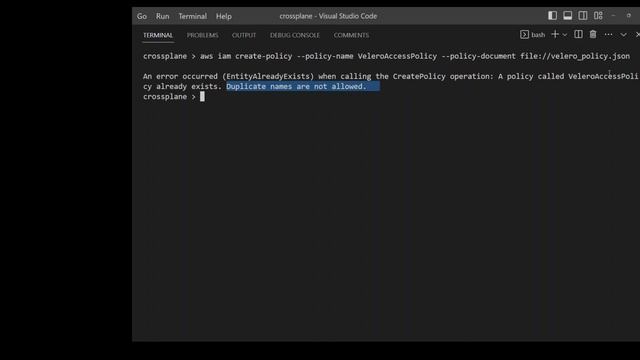
Task: Open panel more actions ellipsis
Action: pyautogui.click(x=608, y=35)
